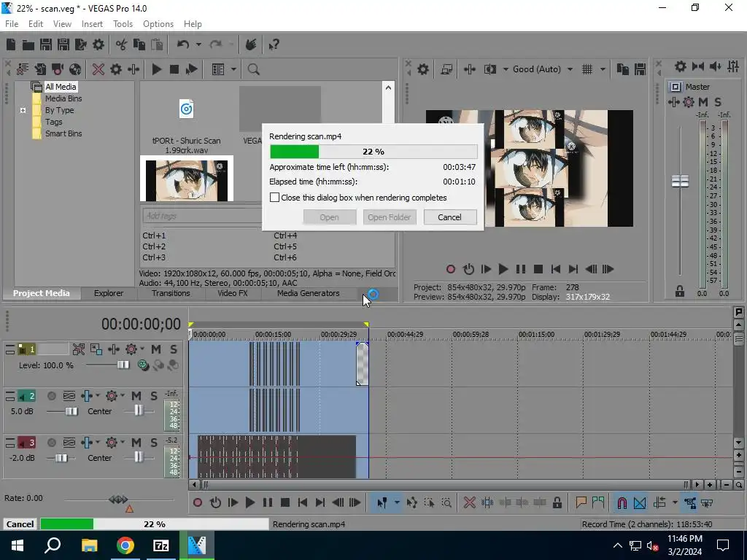Viewport: 747px width, 560px height.
Task: Click the preview Record button
Action: tap(451, 270)
